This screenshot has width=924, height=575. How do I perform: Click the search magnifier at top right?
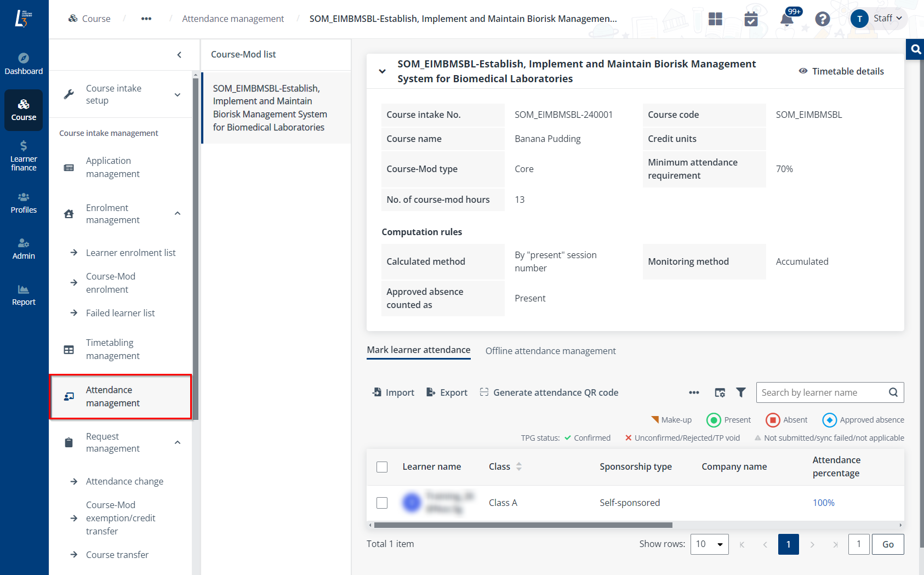pyautogui.click(x=915, y=49)
